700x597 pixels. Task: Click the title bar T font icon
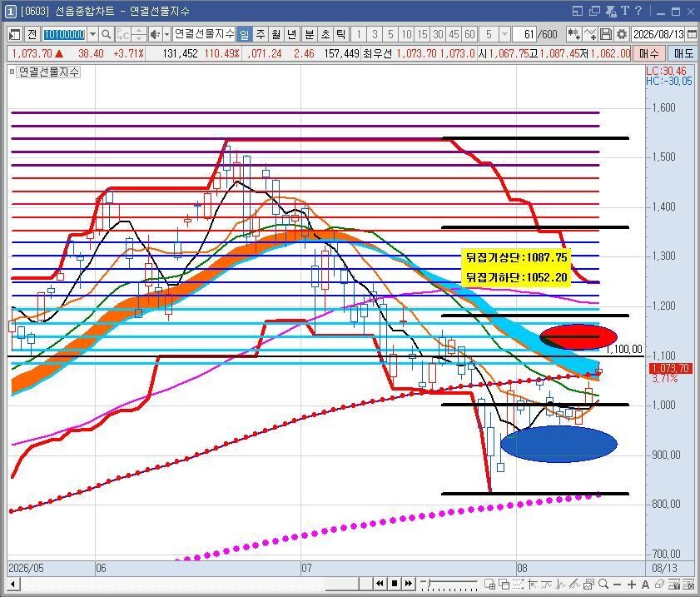pos(624,11)
